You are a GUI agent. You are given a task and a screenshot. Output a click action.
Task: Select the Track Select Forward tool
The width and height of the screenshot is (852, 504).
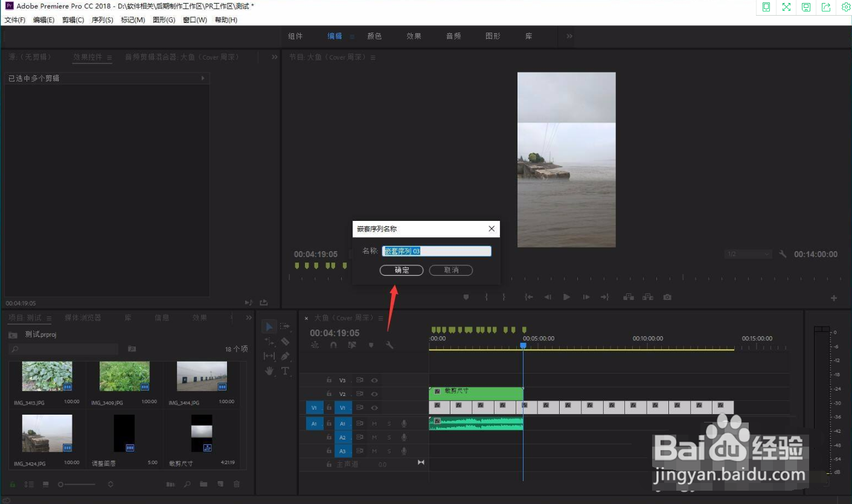285,327
